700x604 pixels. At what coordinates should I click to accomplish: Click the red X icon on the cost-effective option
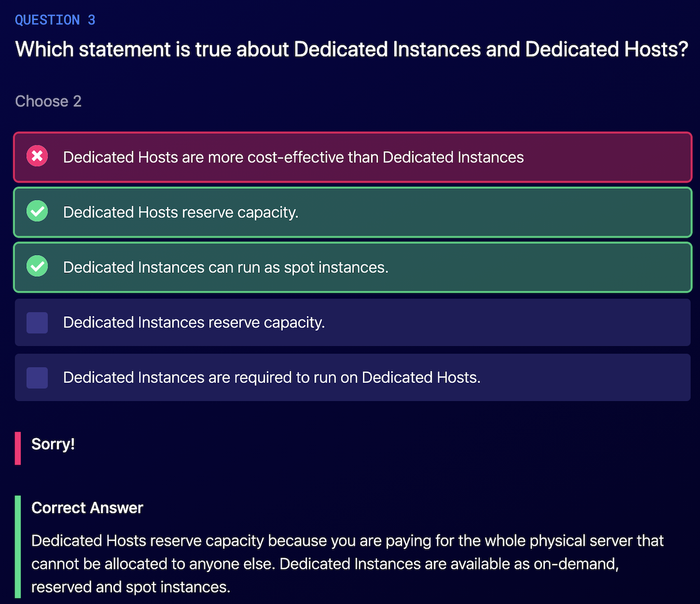tap(38, 156)
